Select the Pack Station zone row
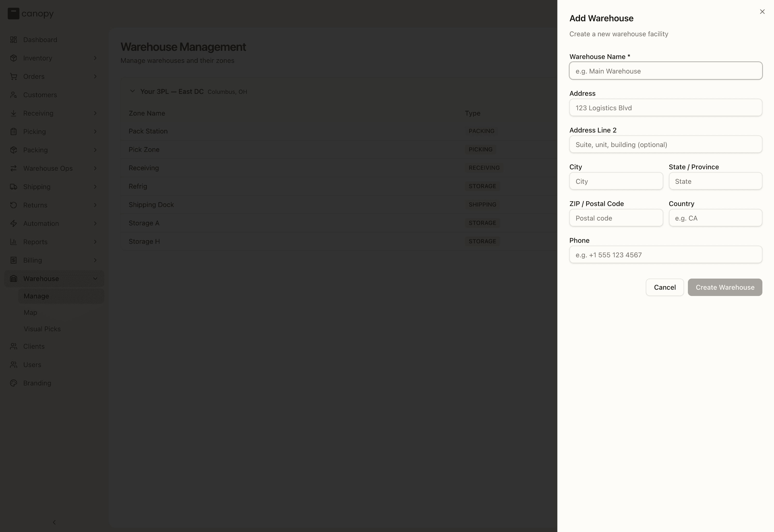774x532 pixels. coord(339,131)
